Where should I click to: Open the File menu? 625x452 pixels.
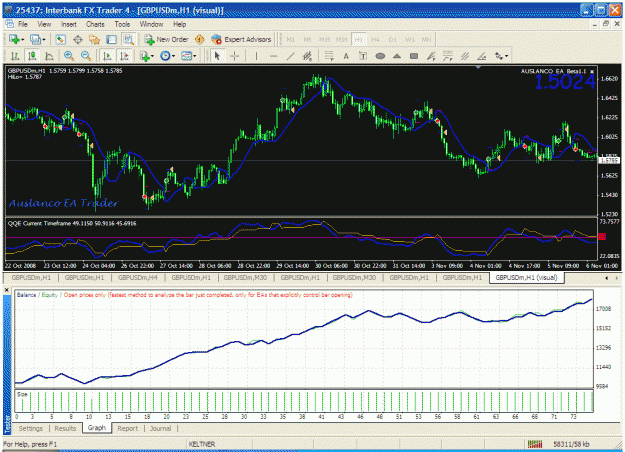[23, 24]
